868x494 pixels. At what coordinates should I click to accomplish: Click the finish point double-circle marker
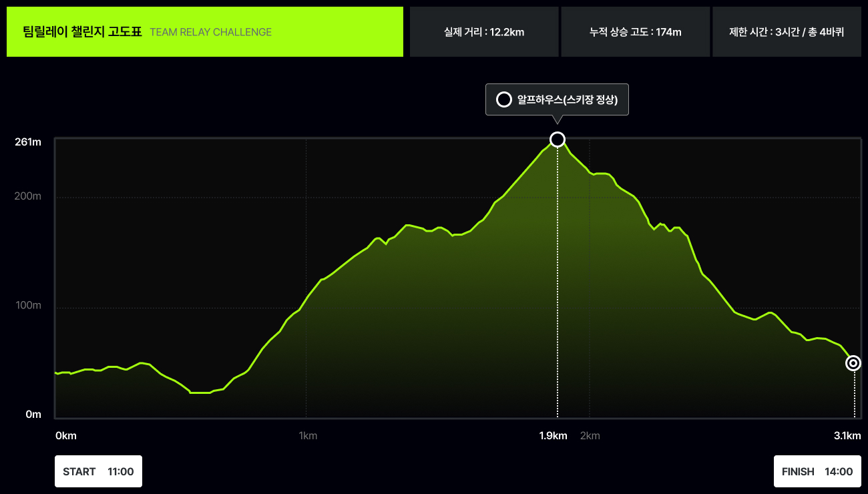click(853, 363)
